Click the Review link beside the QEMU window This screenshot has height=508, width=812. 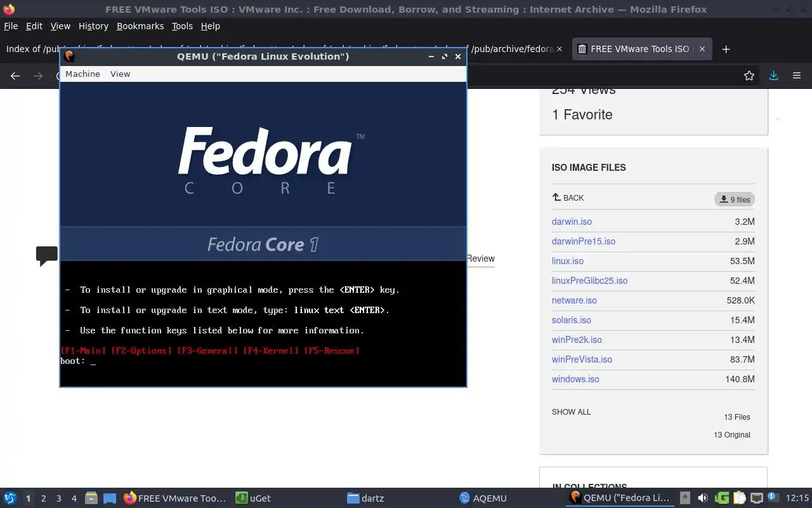[x=481, y=258]
